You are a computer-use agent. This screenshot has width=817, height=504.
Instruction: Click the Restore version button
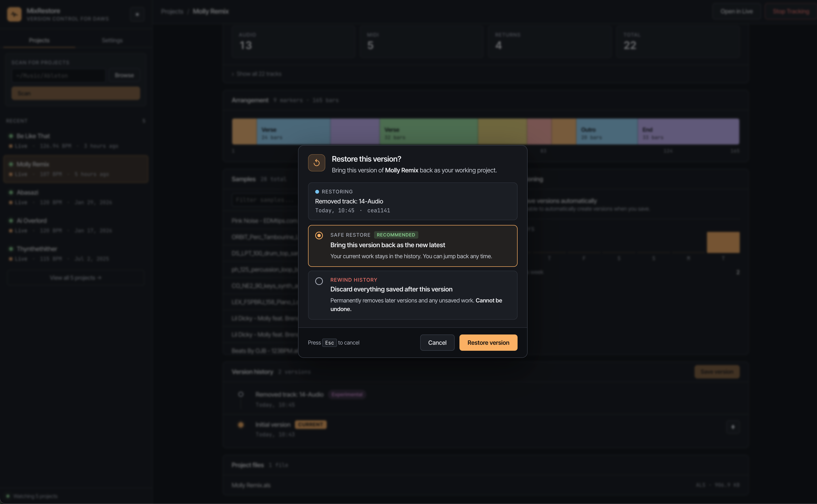[x=488, y=343]
